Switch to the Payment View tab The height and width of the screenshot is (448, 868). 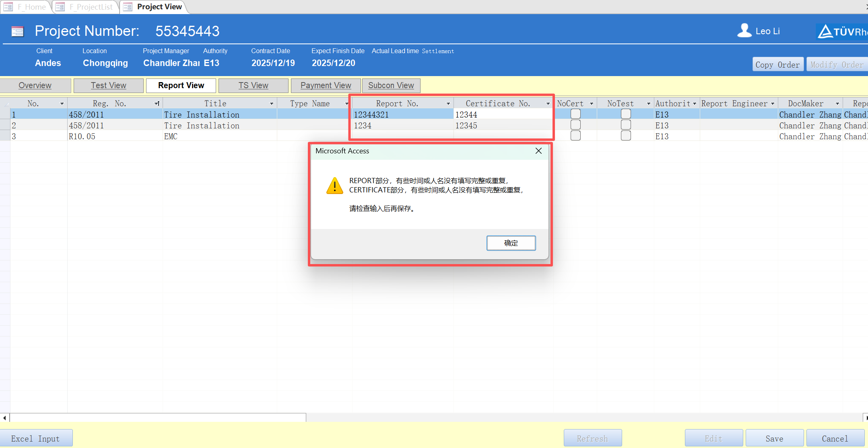326,85
